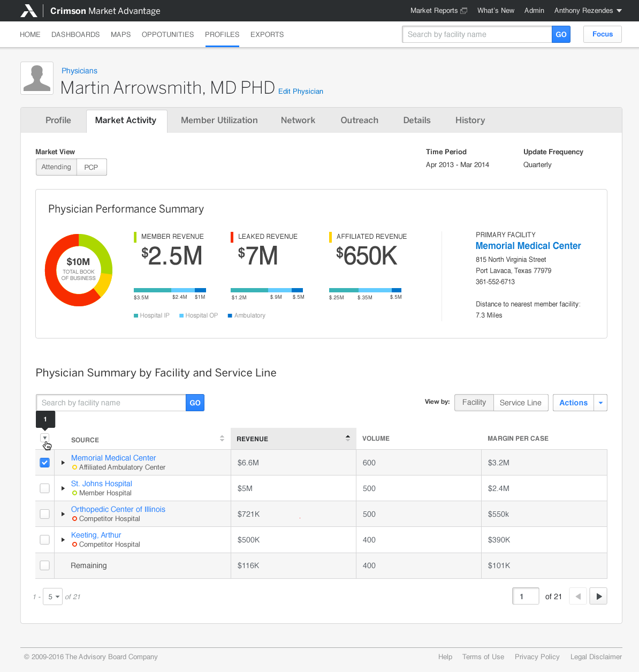Check the Remaining row checkbox
This screenshot has height=672, width=639.
click(45, 565)
